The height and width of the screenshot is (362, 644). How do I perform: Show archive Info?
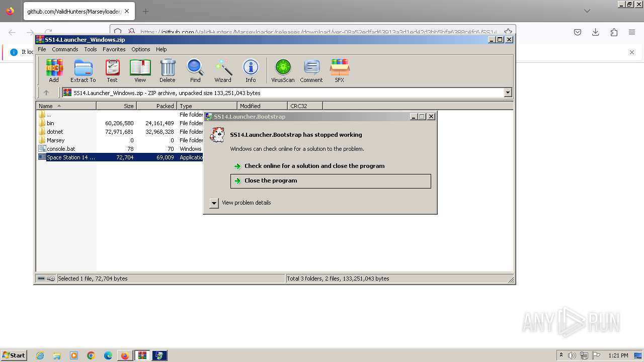click(251, 70)
